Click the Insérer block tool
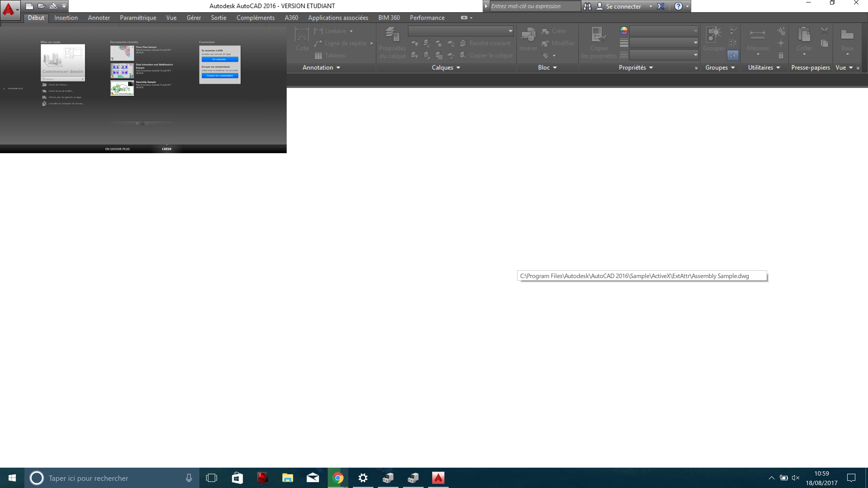Viewport: 868px width, 488px height. pos(528,39)
